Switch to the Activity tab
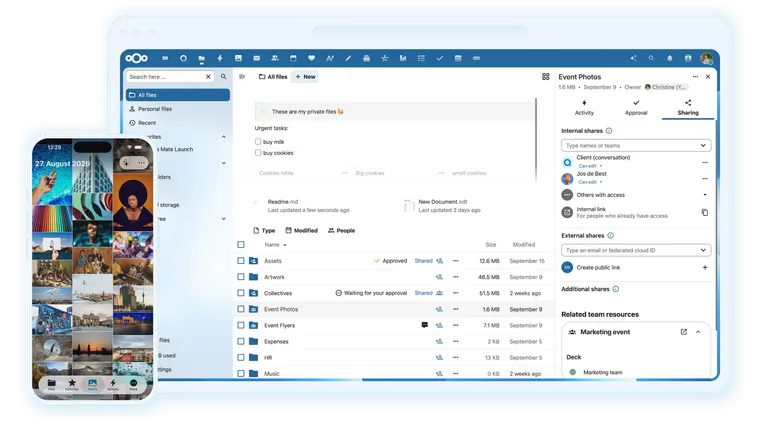The height and width of the screenshot is (434, 760). coord(584,108)
